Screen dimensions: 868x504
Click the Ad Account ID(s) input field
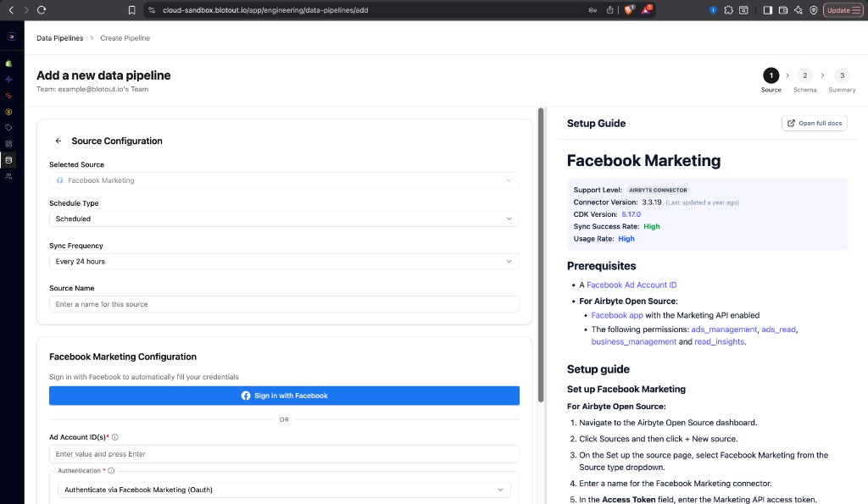(x=284, y=454)
